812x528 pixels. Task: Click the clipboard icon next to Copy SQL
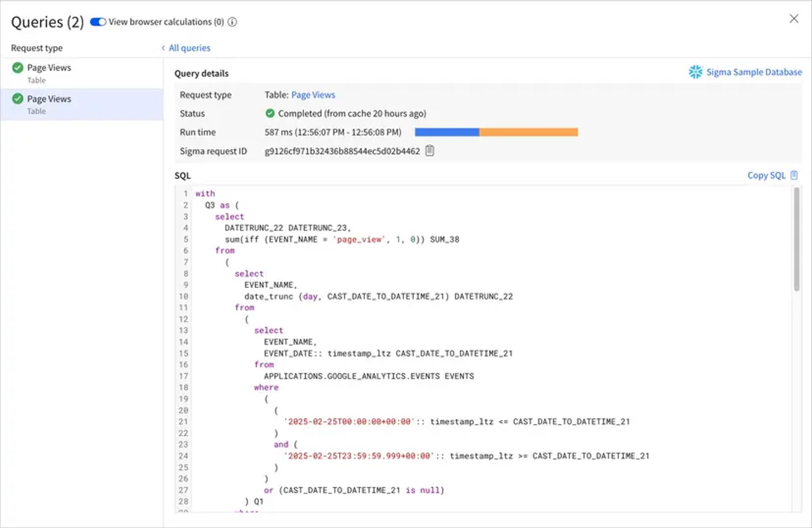(794, 175)
